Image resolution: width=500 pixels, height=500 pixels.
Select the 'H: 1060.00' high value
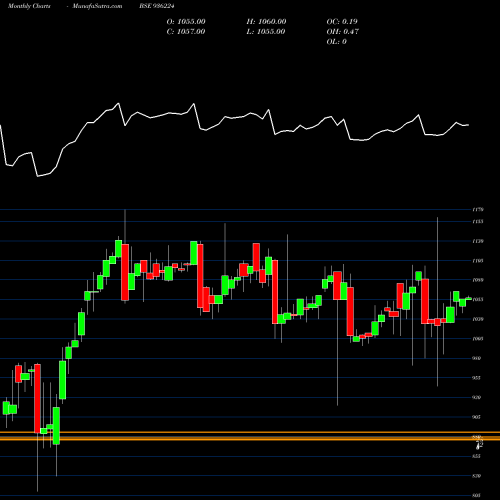click(x=266, y=22)
